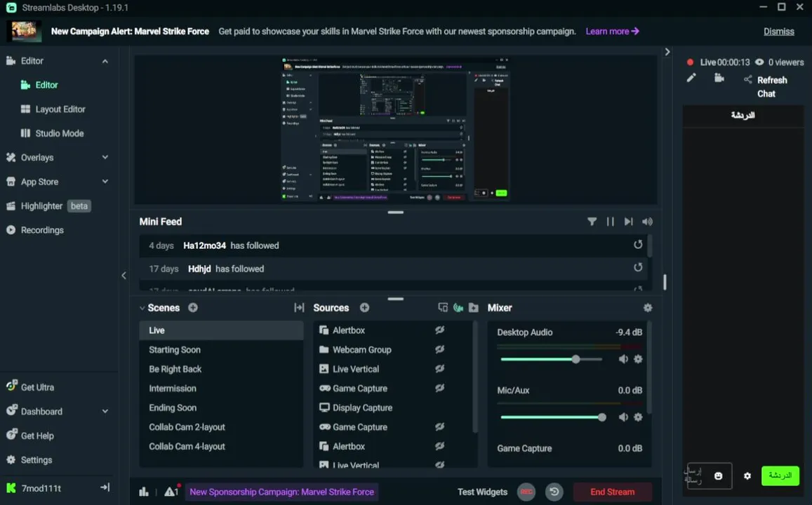The image size is (812, 505).
Task: Collapse the Scenes collection chevron
Action: pos(142,308)
